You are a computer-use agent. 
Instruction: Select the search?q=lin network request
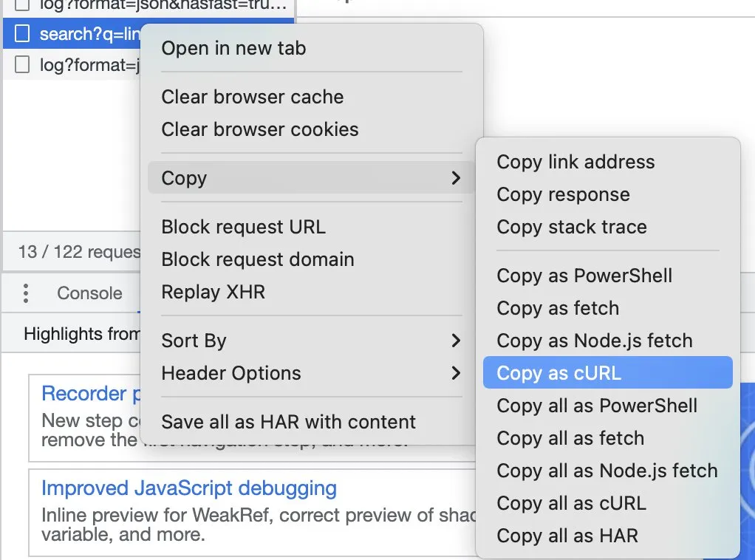click(72, 34)
